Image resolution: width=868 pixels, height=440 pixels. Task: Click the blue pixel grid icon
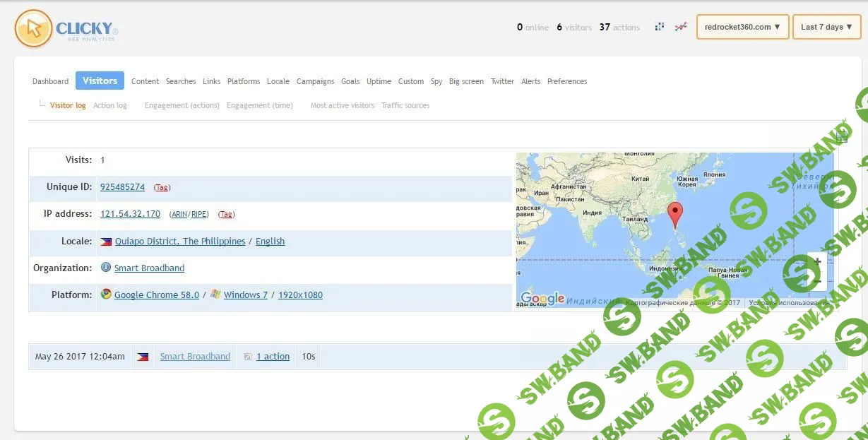pyautogui.click(x=660, y=27)
